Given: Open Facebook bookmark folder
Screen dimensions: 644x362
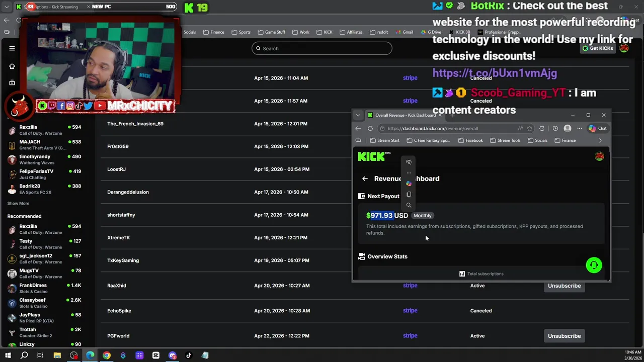Looking at the screenshot, I should click(470, 140).
